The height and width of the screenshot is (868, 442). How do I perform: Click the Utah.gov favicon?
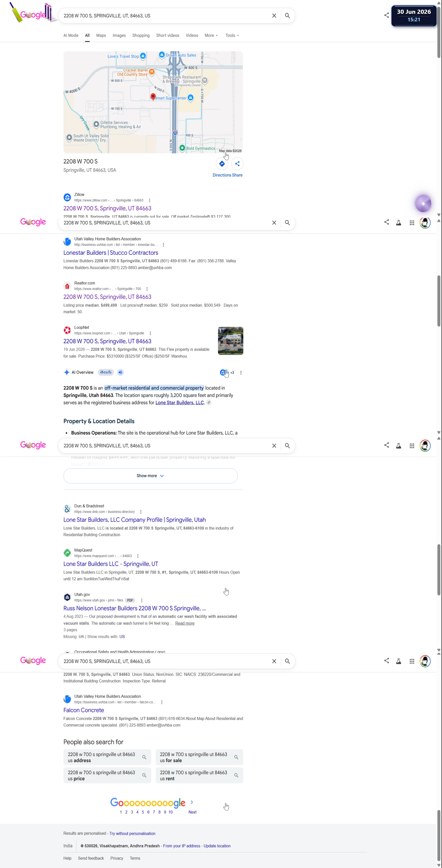(x=67, y=597)
